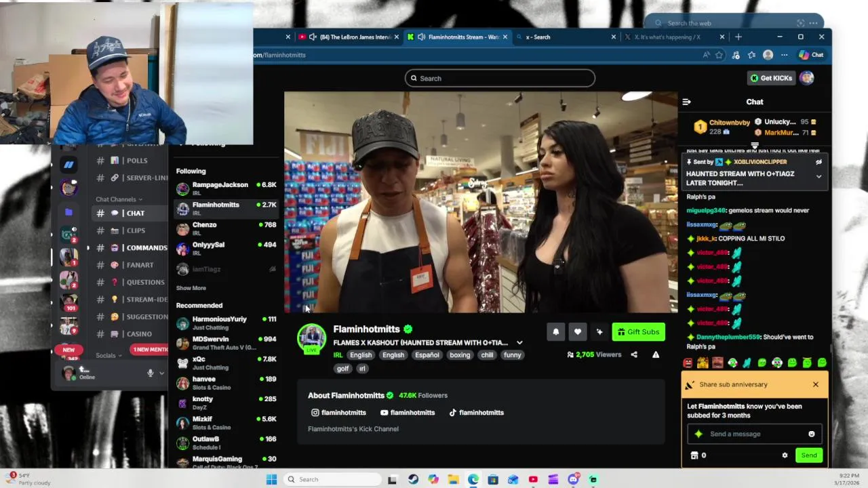Open the Discord CLIPS channel
Viewport: 868px width, 488px height.
130,230
